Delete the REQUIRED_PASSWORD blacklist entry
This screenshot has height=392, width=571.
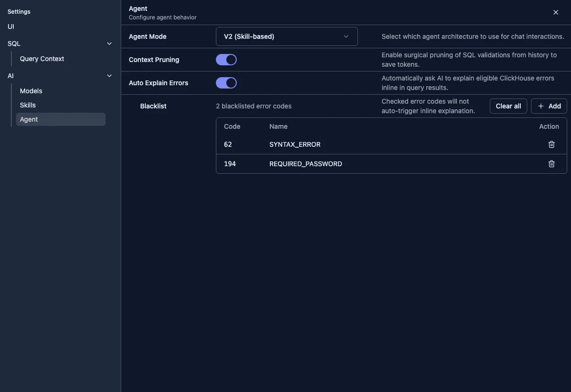coord(551,163)
